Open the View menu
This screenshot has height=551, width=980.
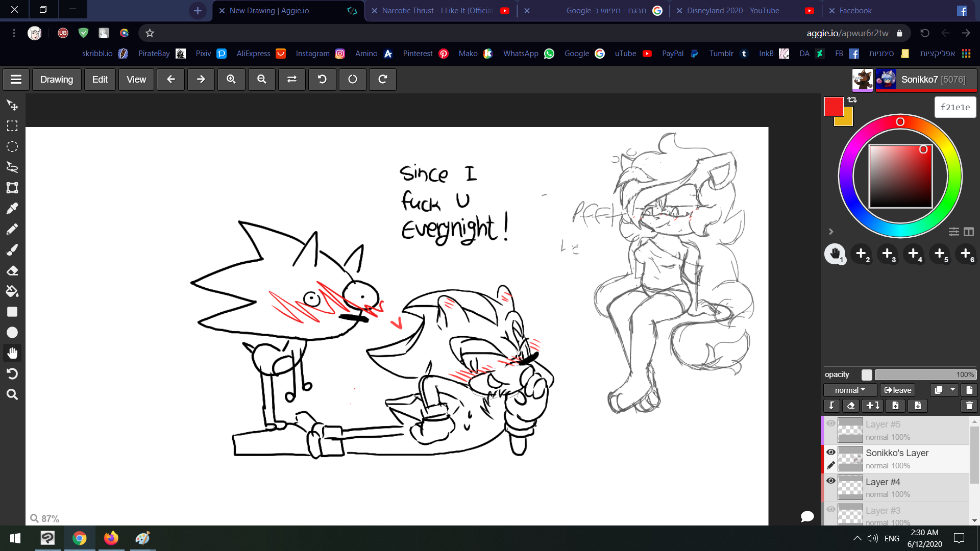coord(136,80)
